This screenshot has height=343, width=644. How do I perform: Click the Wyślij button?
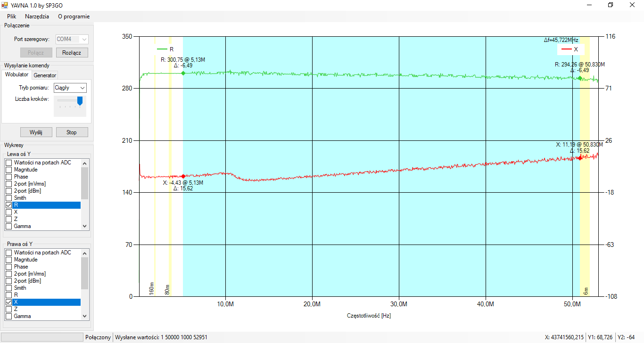coord(36,132)
